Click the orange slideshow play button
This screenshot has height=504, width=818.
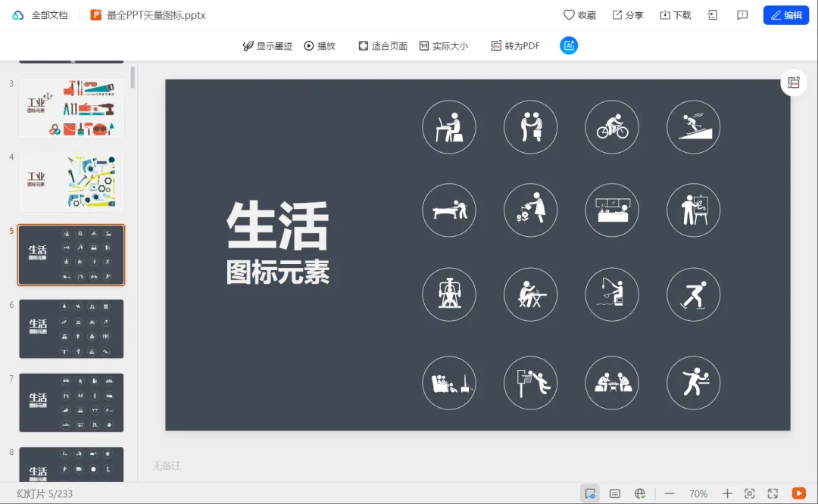coord(799,493)
